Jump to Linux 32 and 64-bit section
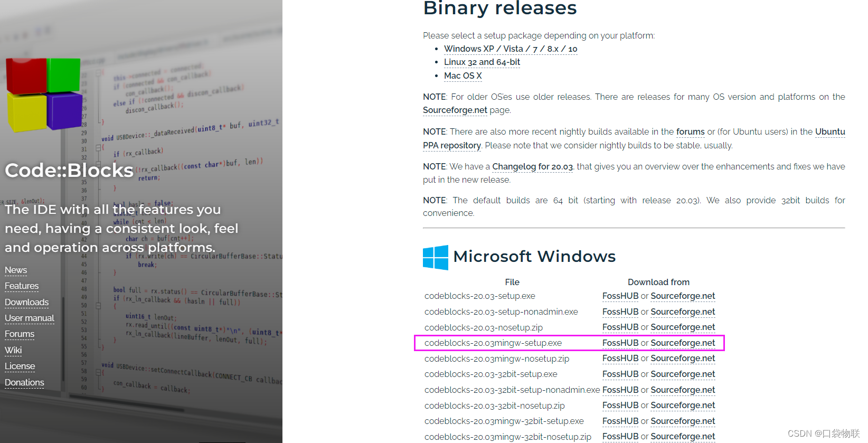Screen dimensions: 868x443 482,62
